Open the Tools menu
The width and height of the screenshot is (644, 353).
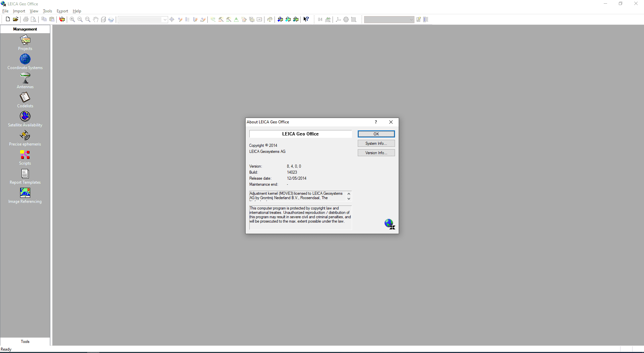pyautogui.click(x=47, y=11)
